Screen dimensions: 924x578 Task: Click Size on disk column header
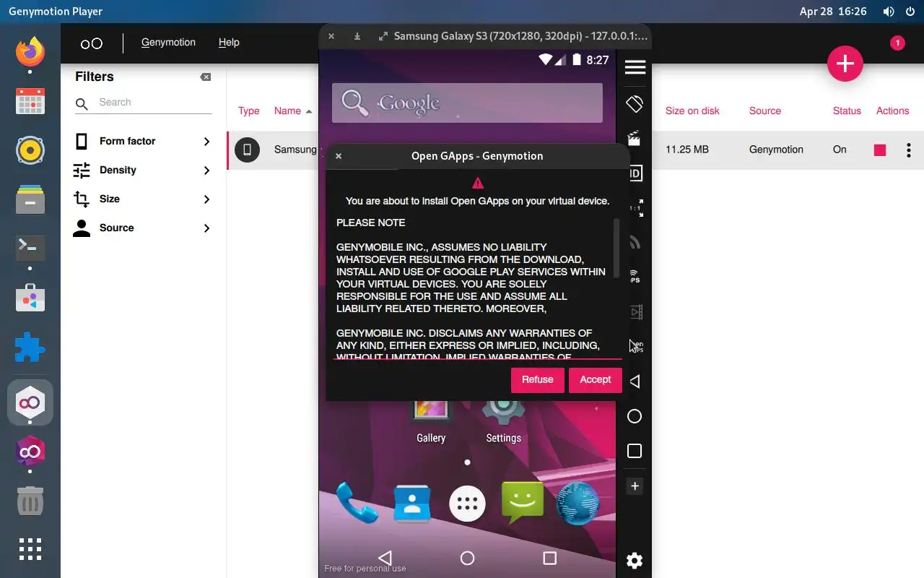point(692,111)
